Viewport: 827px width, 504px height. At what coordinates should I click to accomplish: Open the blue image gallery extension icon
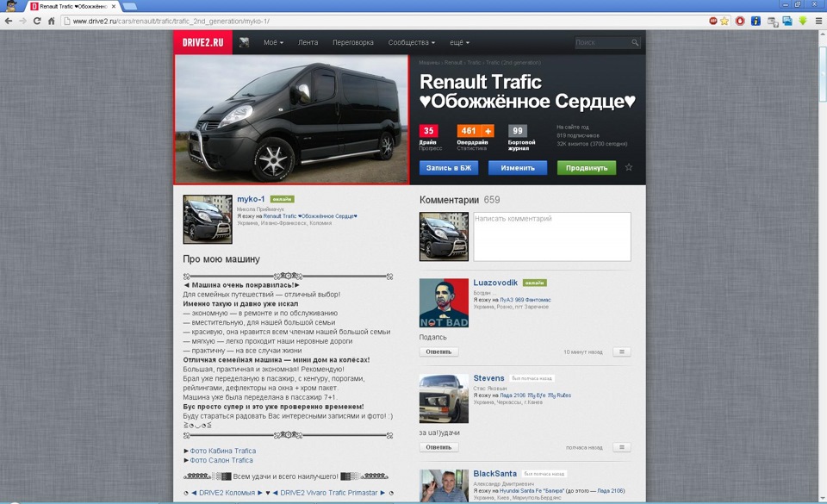click(787, 21)
